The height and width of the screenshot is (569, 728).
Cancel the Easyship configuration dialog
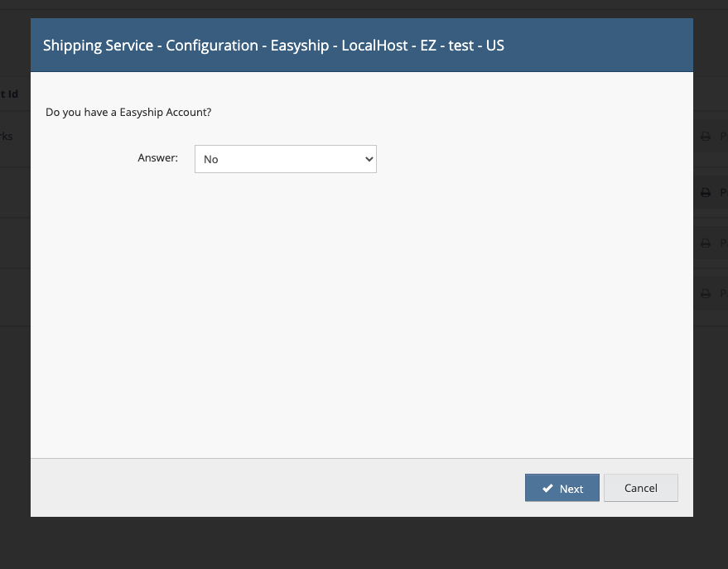(x=641, y=488)
